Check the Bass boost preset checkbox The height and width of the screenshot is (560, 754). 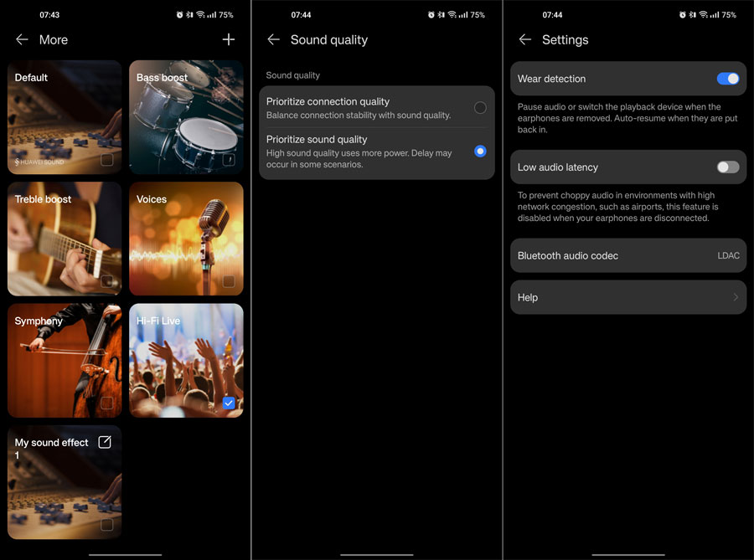pos(229,159)
